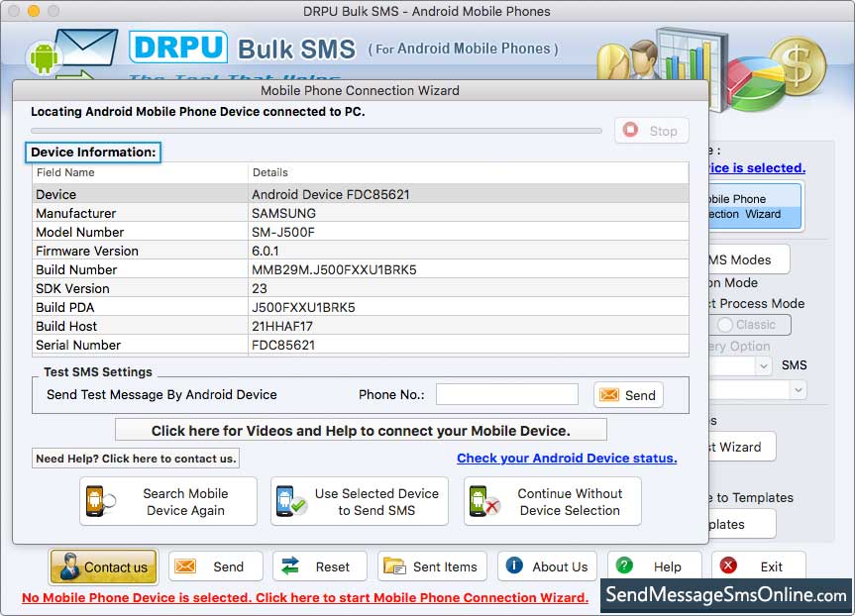
Task: Select the Manufacturer row showing SAMSUNG
Action: point(361,213)
